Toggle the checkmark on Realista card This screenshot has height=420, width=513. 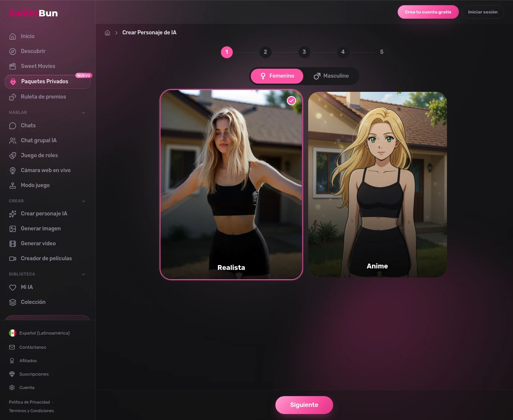pyautogui.click(x=291, y=100)
